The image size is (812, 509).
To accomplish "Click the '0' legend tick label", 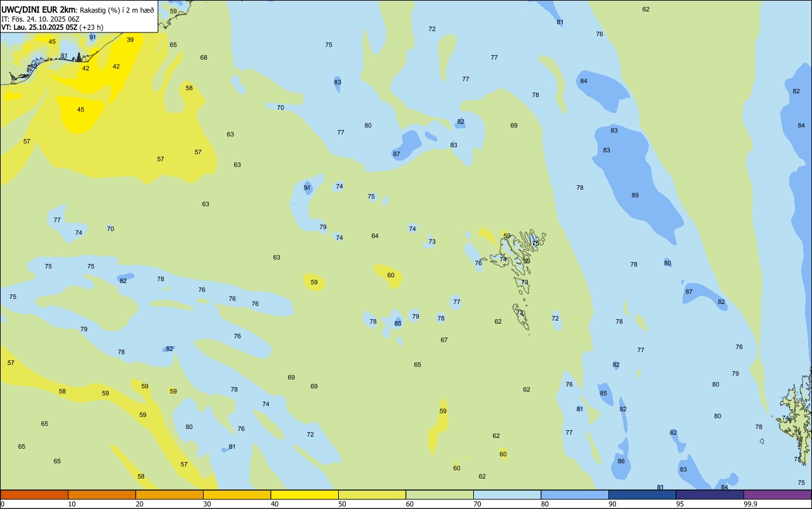I will pos(3,504).
